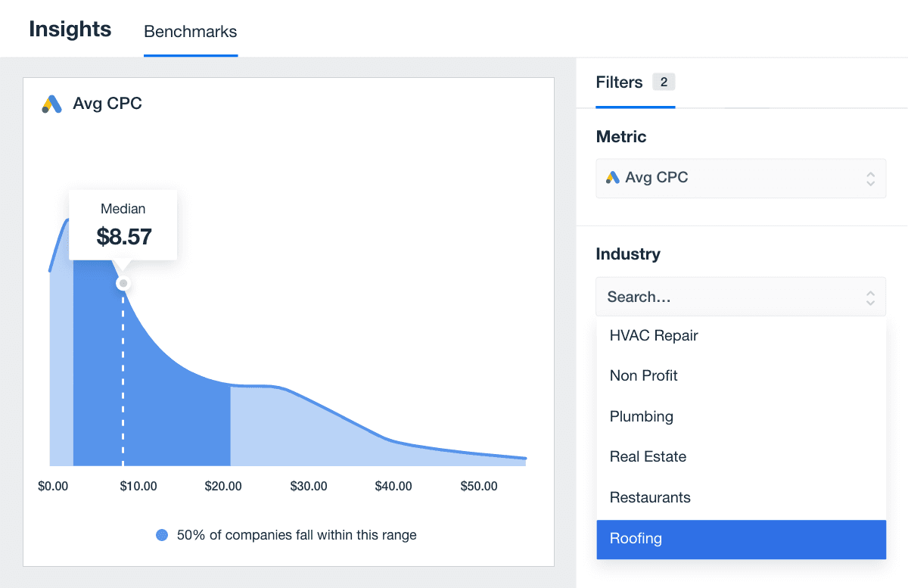Choose Non Profit industry option
This screenshot has height=588, width=908.
click(x=644, y=375)
